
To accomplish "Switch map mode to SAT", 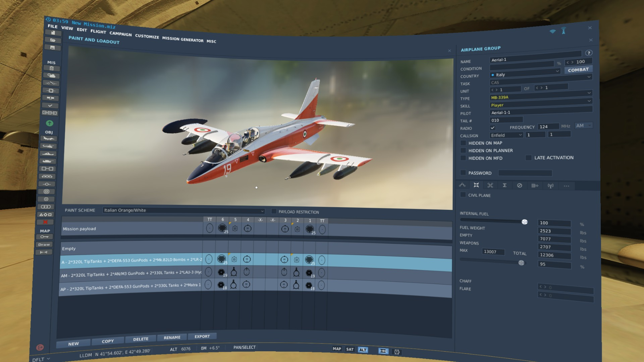I will (x=350, y=349).
